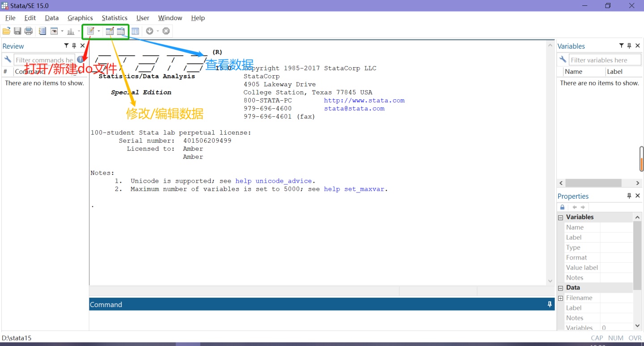Click inside the Command input area

tap(322, 320)
